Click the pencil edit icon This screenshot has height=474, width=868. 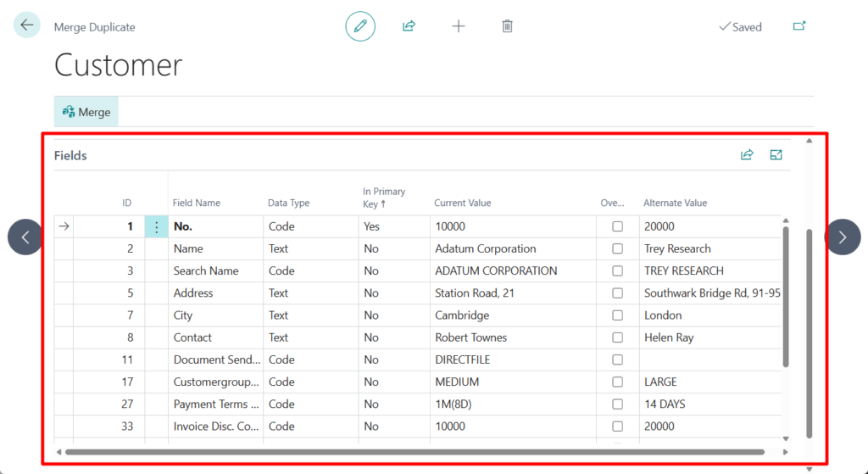point(360,26)
